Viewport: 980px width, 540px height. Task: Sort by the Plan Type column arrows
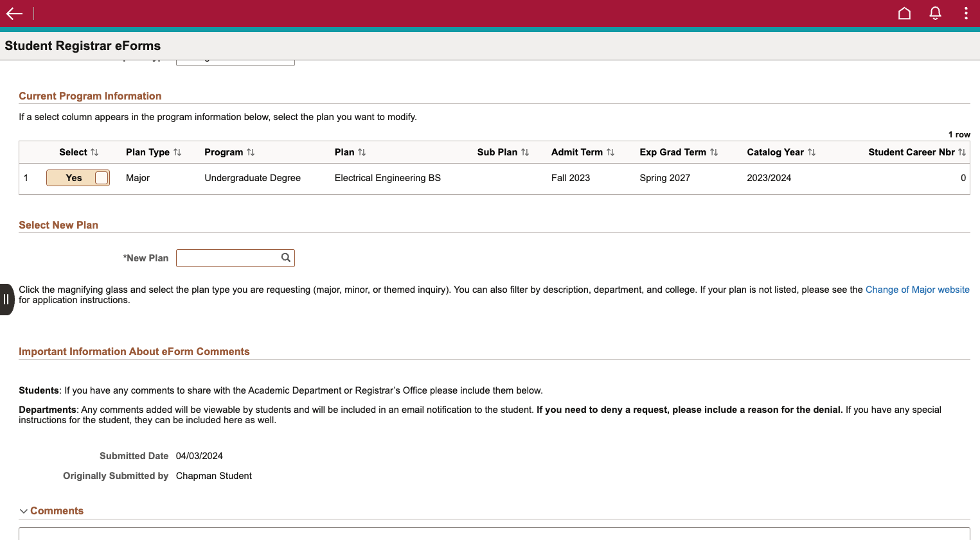point(177,152)
